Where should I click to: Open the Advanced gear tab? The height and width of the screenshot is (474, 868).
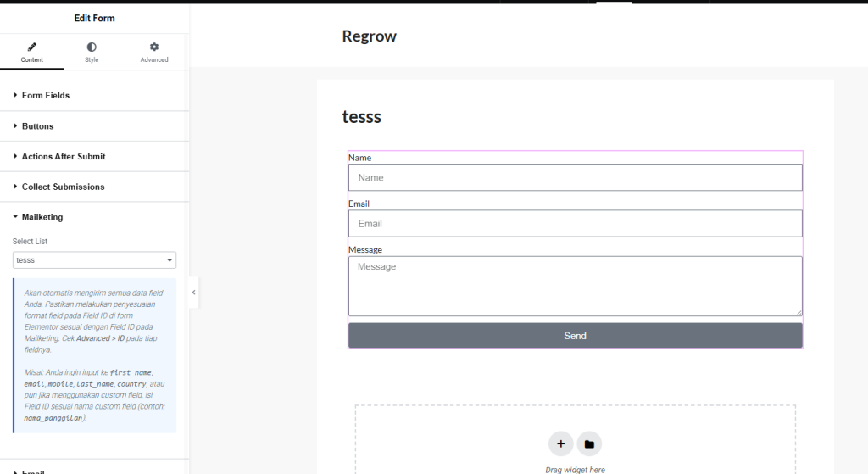[154, 52]
